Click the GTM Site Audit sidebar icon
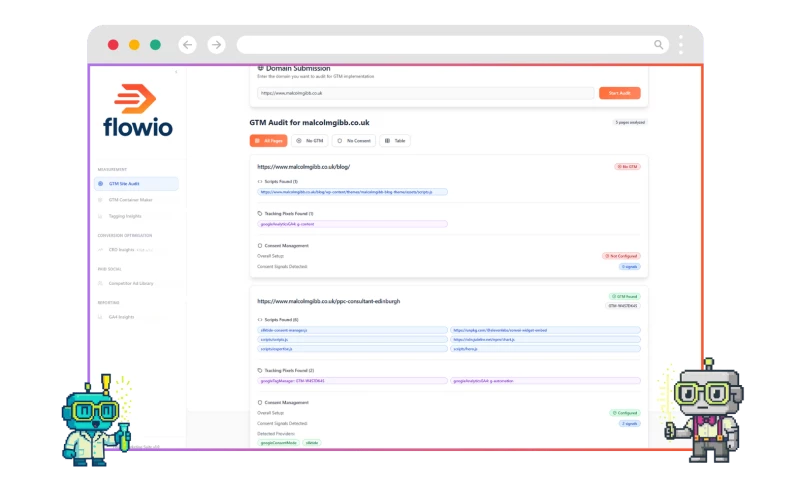 (x=101, y=184)
